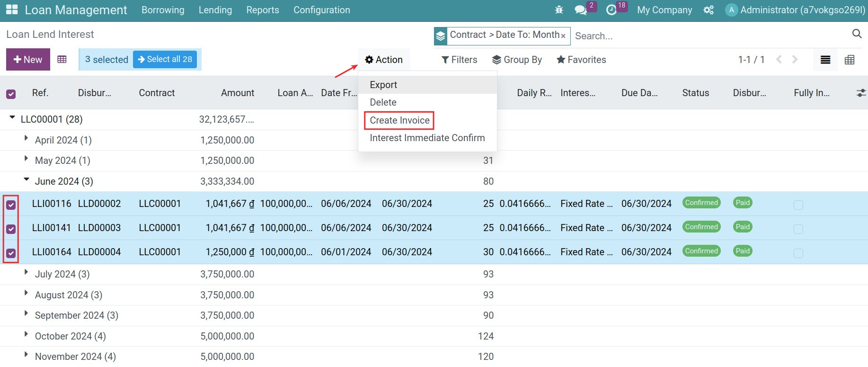The image size is (868, 367).
Task: Choose Create Invoice from the Action menu
Action: (x=427, y=120)
